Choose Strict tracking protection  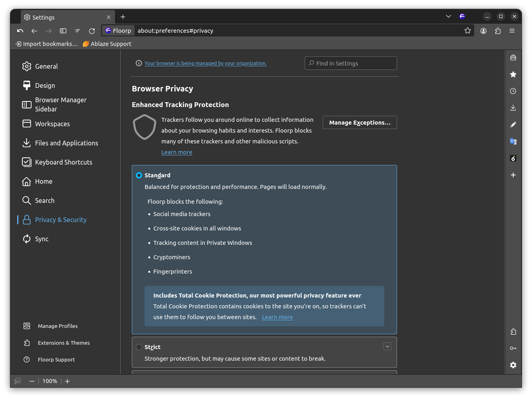tap(139, 347)
